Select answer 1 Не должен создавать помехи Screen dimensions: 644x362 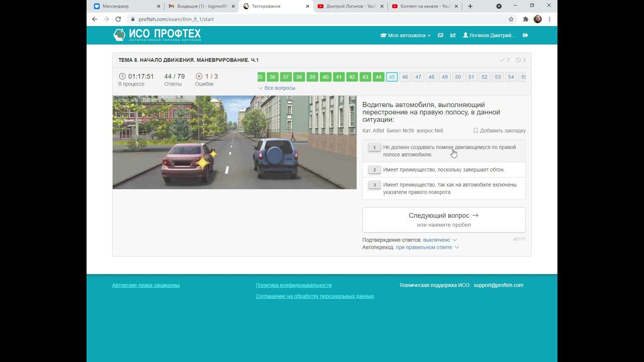tap(444, 151)
